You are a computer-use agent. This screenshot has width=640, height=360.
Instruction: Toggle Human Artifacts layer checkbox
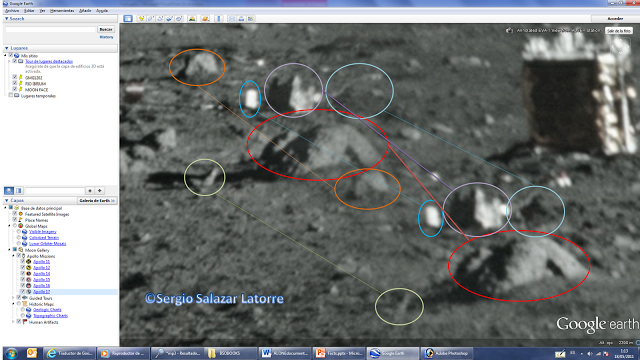[19, 322]
